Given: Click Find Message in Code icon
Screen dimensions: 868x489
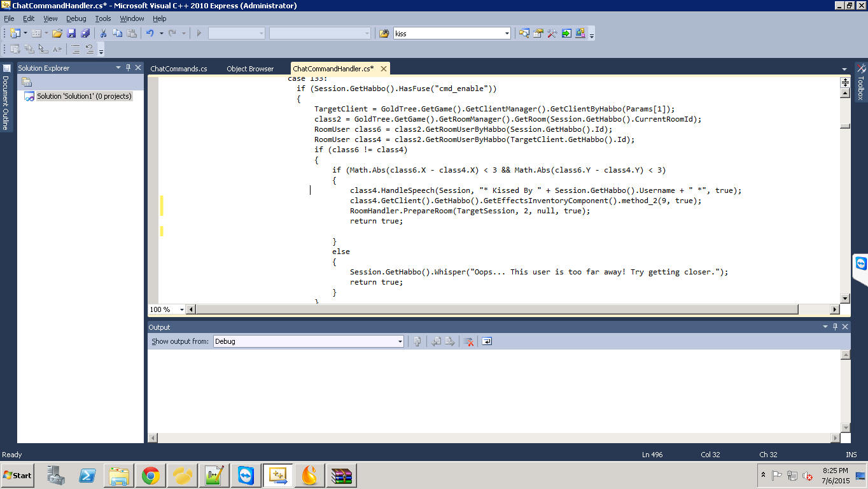Looking at the screenshot, I should [x=417, y=341].
